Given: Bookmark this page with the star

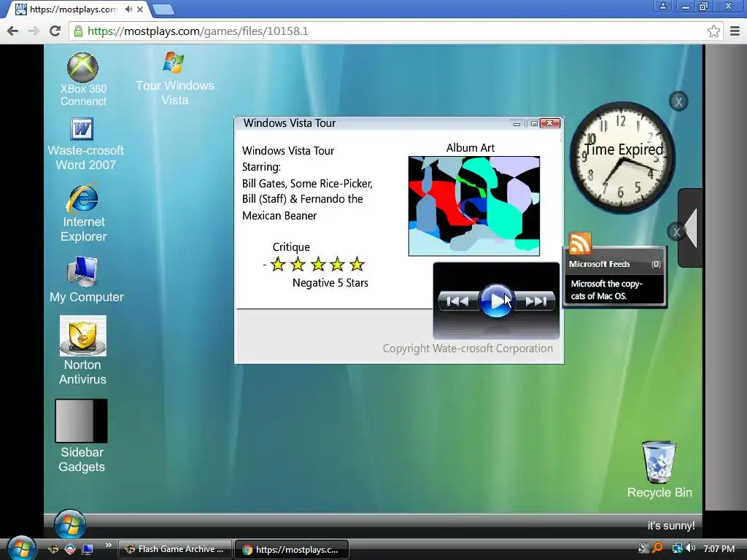Looking at the screenshot, I should 713,31.
